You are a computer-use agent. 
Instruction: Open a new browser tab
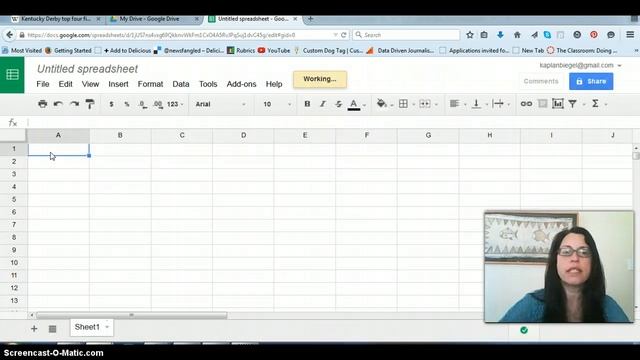tap(310, 19)
